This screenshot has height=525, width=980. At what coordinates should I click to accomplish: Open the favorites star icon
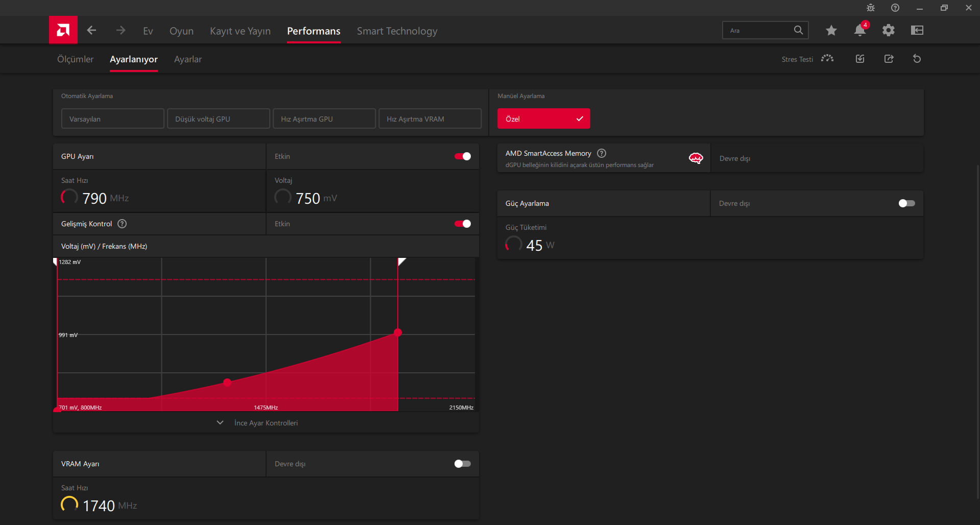(x=831, y=30)
